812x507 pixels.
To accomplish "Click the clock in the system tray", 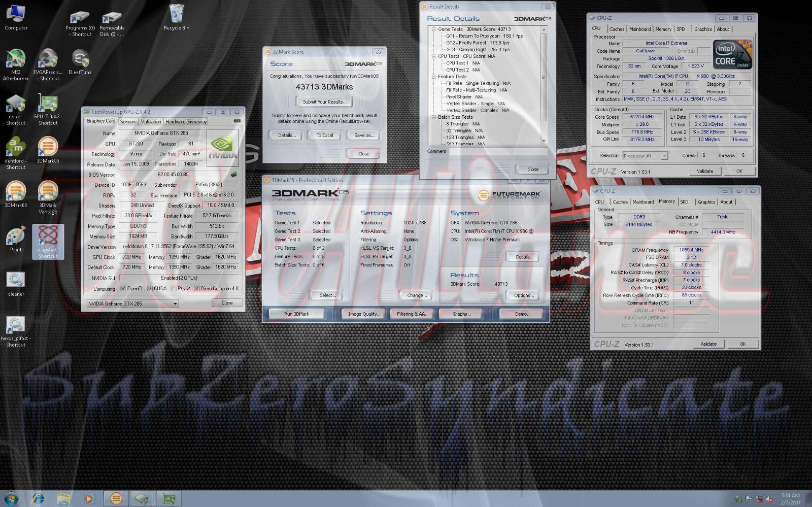I will pyautogui.click(x=790, y=499).
